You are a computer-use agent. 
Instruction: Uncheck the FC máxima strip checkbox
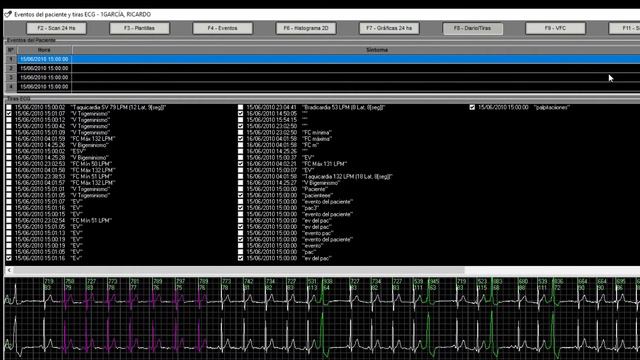[240, 139]
